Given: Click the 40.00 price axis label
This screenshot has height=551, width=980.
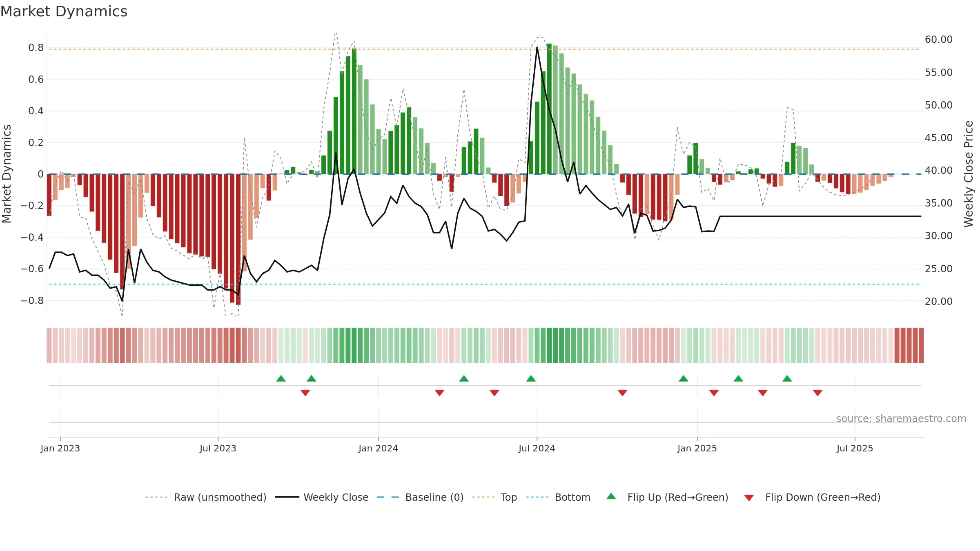Looking at the screenshot, I should tap(939, 170).
